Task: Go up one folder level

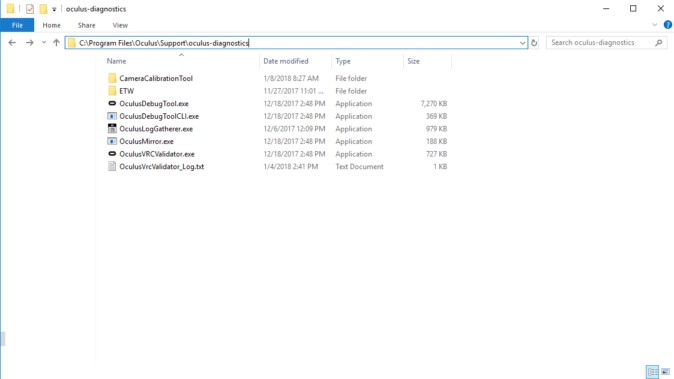Action: (x=56, y=43)
